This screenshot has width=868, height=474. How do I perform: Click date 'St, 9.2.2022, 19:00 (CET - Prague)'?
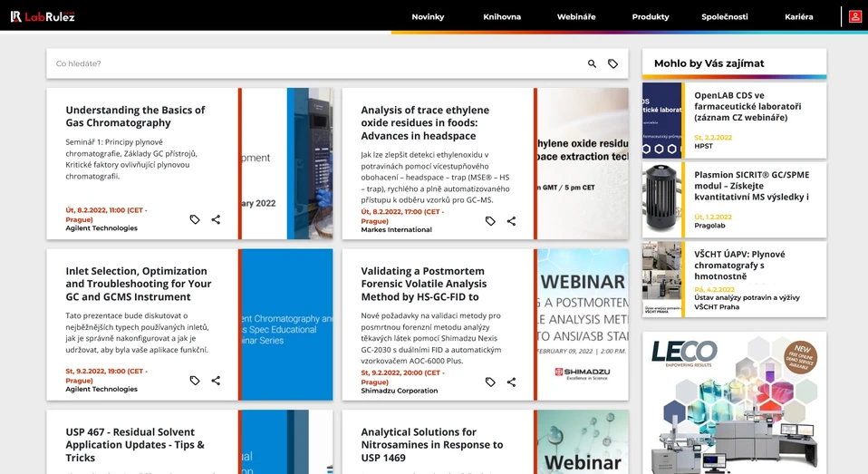106,376
